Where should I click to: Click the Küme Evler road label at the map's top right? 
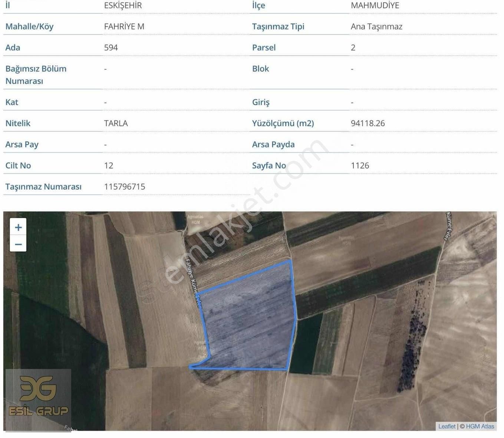[449, 226]
